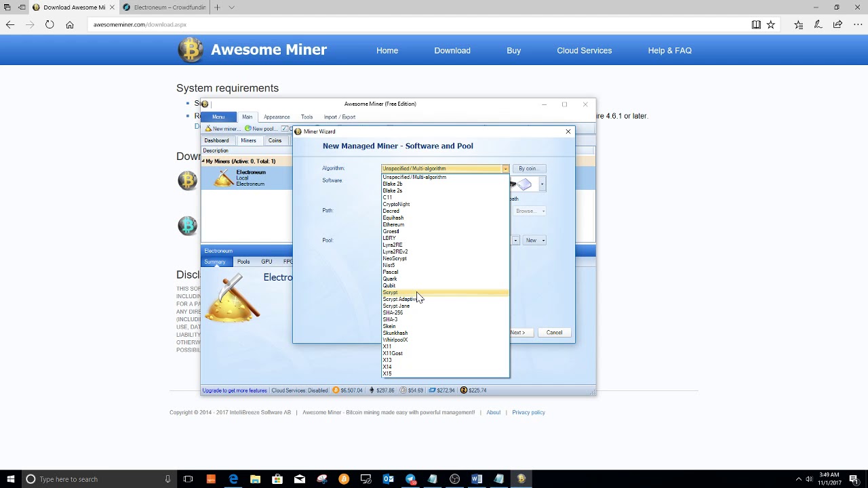Screen dimensions: 868x488
Task: Collapse the Algorithm combo box arrow
Action: pos(505,169)
